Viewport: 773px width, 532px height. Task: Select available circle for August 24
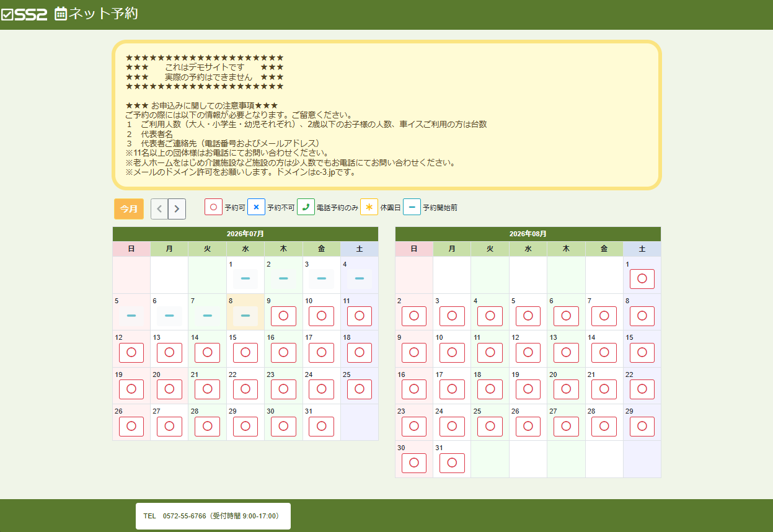coord(452,426)
